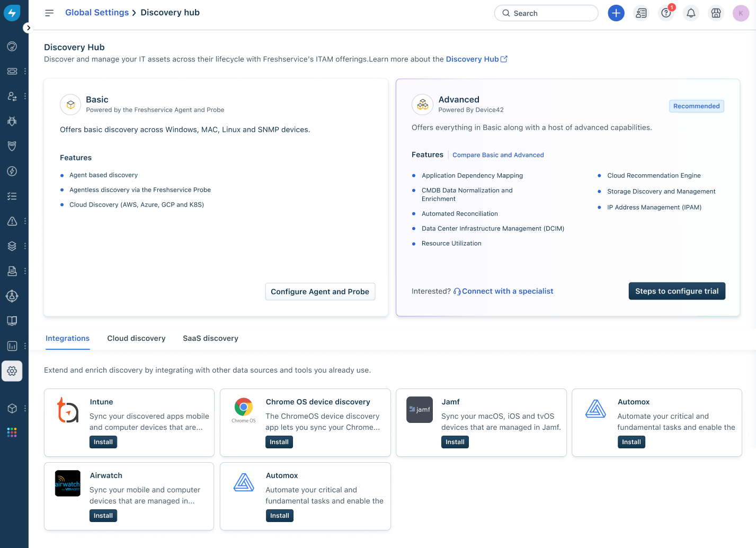The width and height of the screenshot is (756, 548).
Task: Focus the Search field in header
Action: tap(546, 13)
